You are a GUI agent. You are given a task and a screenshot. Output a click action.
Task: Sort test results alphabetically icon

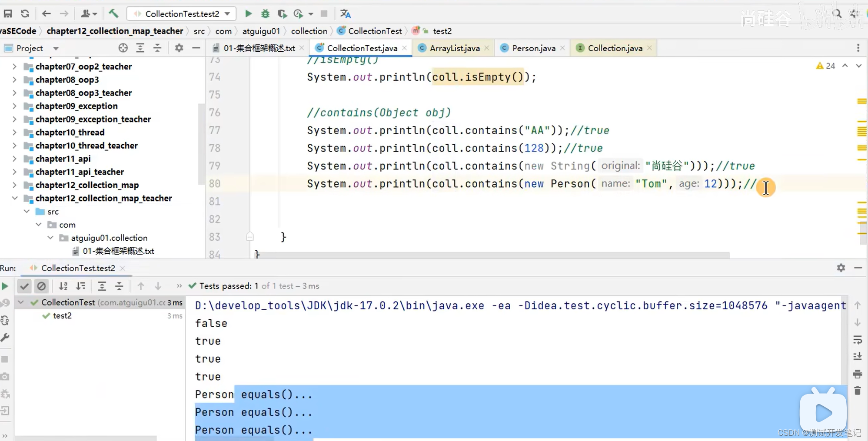tap(63, 286)
